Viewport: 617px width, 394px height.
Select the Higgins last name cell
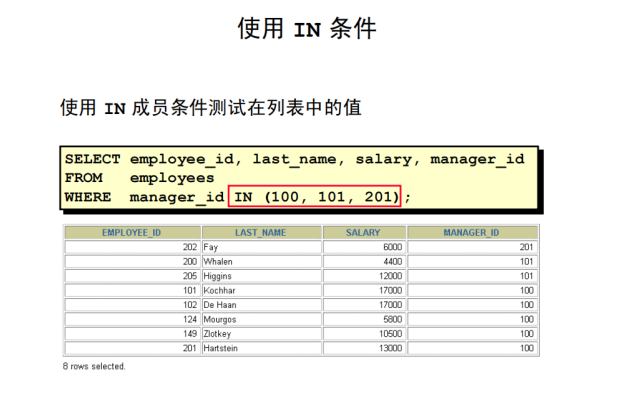[x=261, y=276]
